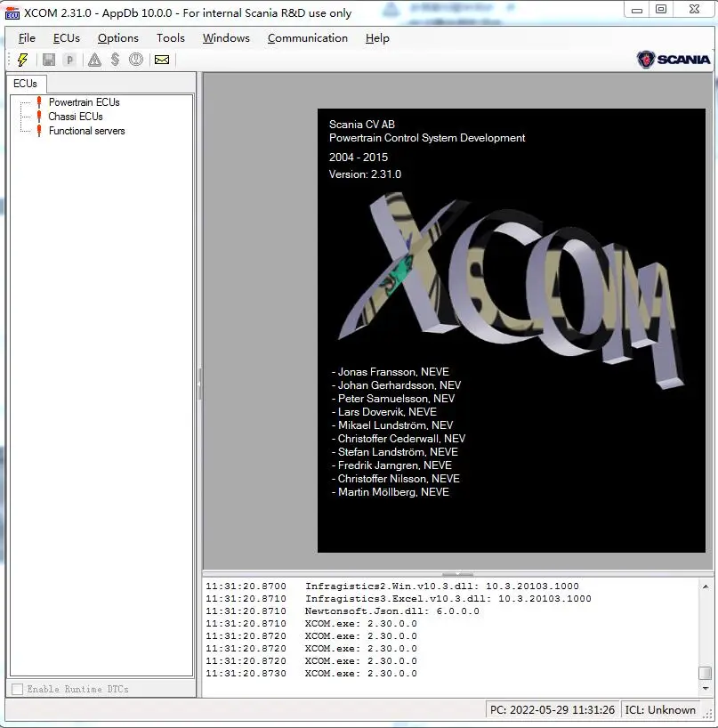Click red pin icon beside Chassi ECUs
Viewport: 718px width, 728px height.
click(x=39, y=117)
